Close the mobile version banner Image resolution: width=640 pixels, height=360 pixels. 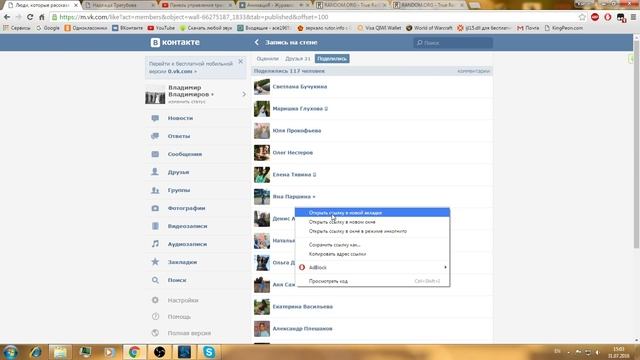coord(241,61)
